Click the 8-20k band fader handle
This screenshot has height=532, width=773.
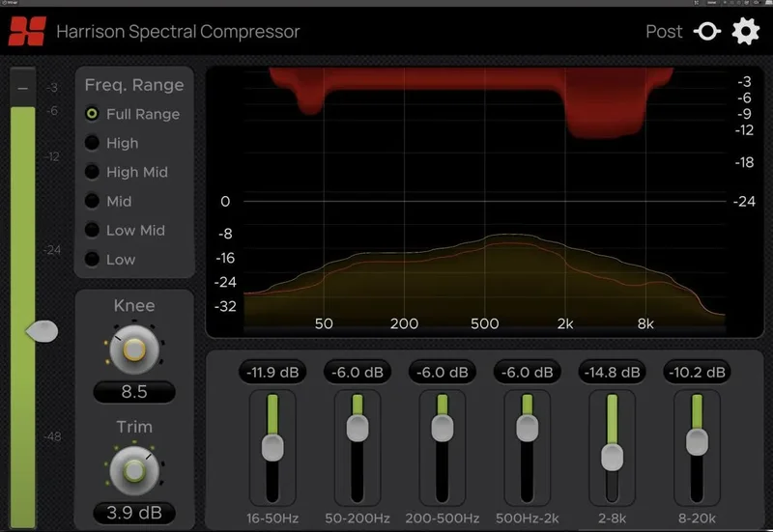(x=697, y=442)
